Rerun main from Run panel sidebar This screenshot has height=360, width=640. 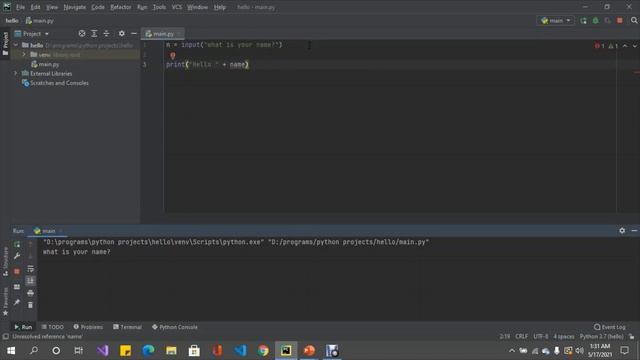(17, 244)
